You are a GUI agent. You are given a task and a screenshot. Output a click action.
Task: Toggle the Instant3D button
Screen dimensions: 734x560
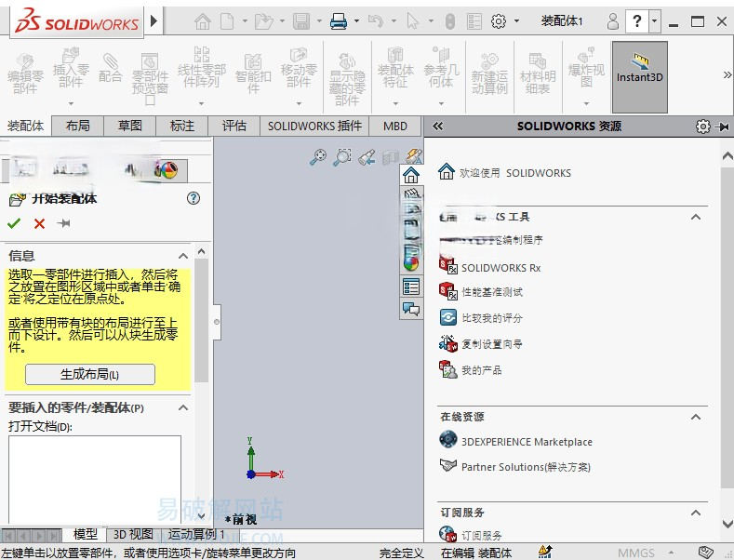[639, 77]
